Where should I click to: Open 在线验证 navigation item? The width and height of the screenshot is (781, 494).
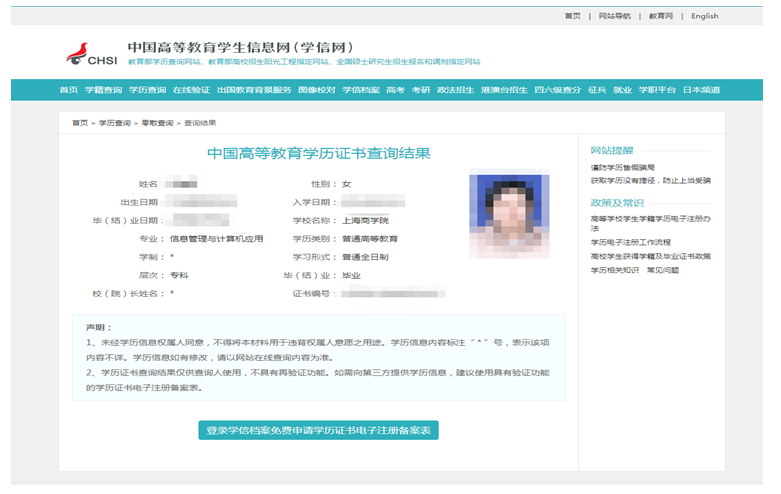tap(191, 90)
